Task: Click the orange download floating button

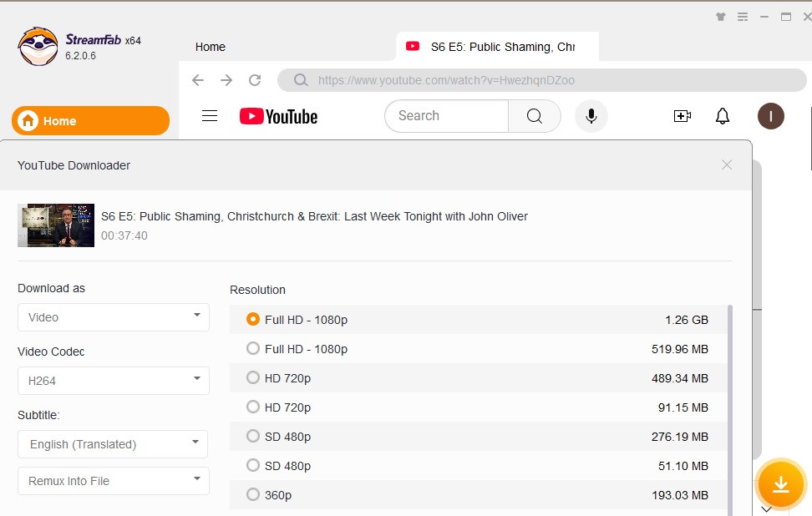Action: [x=780, y=484]
